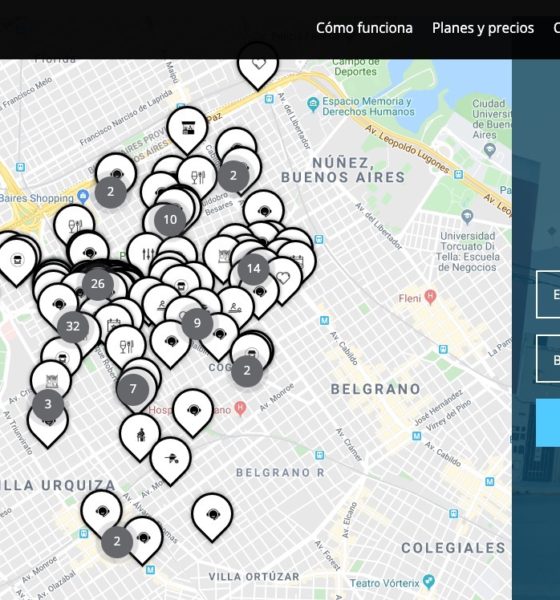
Task: Open the cluster marker labeled 9
Action: [x=197, y=323]
